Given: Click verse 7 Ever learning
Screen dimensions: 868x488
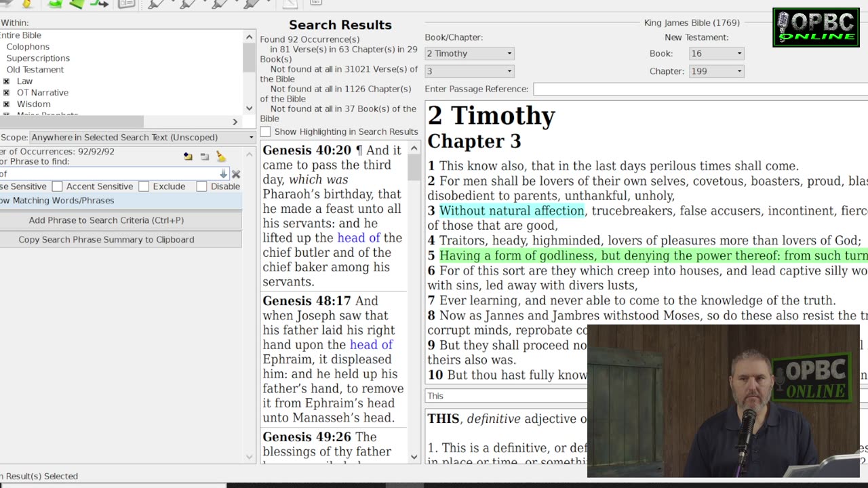Looking at the screenshot, I should [x=631, y=300].
